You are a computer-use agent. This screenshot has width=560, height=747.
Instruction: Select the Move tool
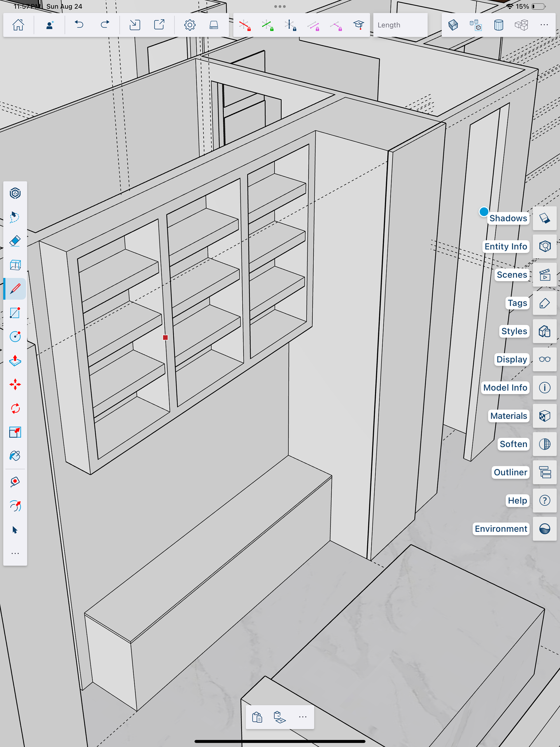[x=15, y=384]
